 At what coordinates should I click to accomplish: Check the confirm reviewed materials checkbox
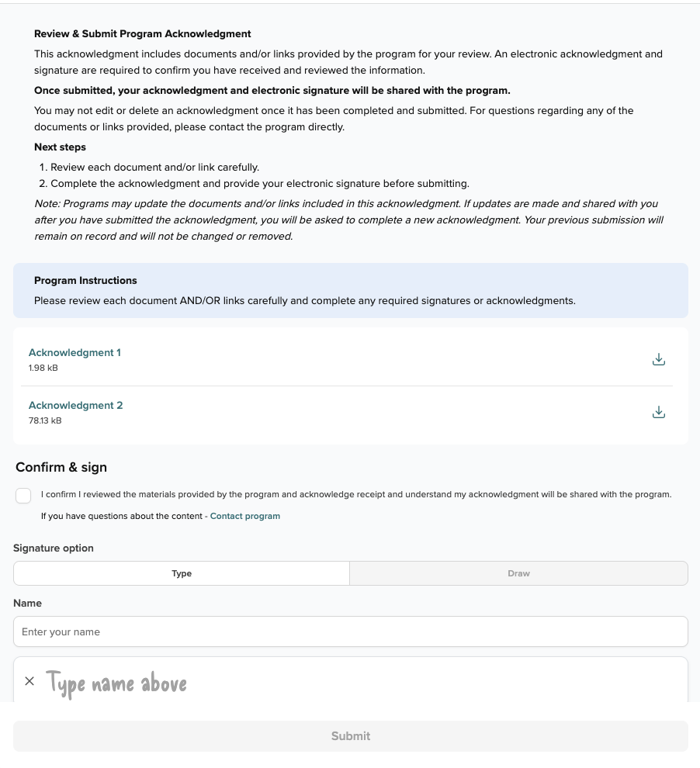point(23,496)
